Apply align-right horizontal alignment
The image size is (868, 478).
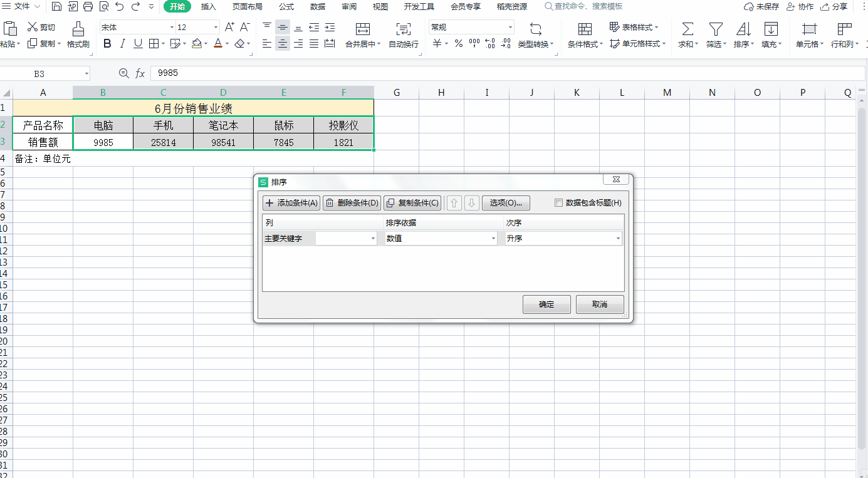click(x=298, y=44)
